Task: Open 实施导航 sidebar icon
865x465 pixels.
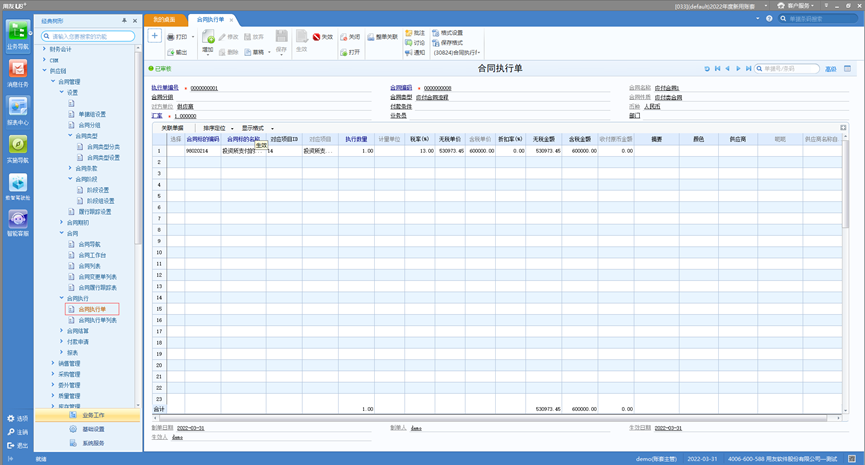Action: [18, 149]
